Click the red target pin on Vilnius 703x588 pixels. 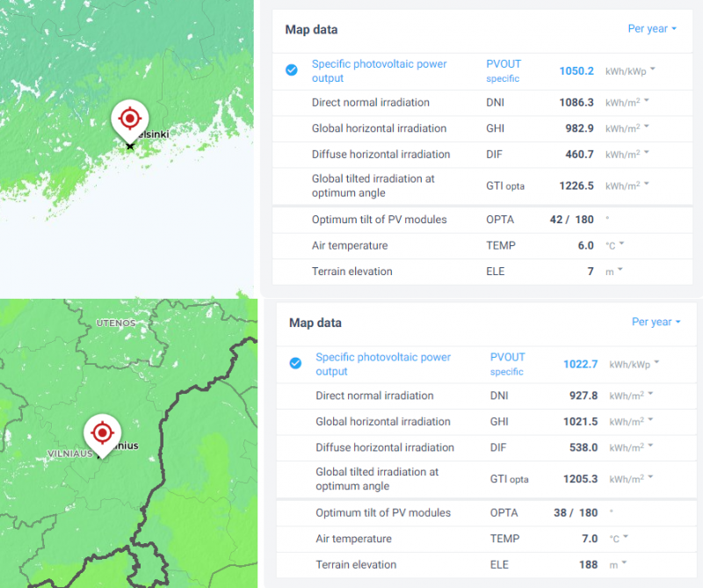click(102, 432)
